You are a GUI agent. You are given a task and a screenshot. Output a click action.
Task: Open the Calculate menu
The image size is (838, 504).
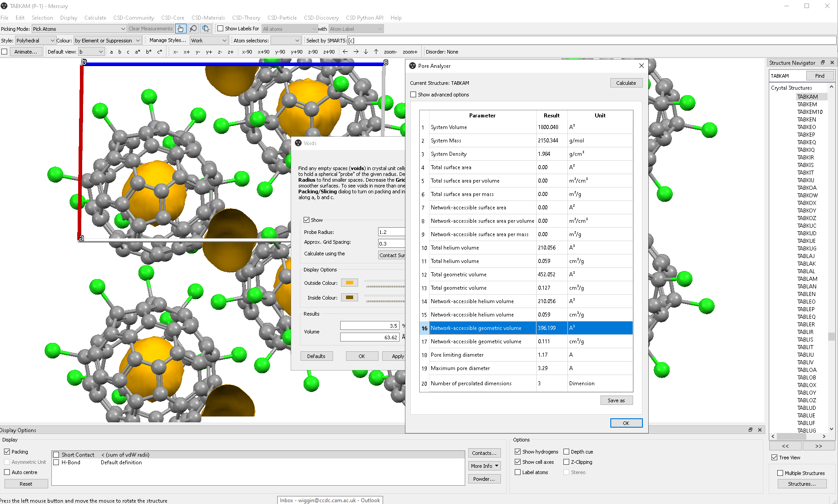tap(95, 18)
